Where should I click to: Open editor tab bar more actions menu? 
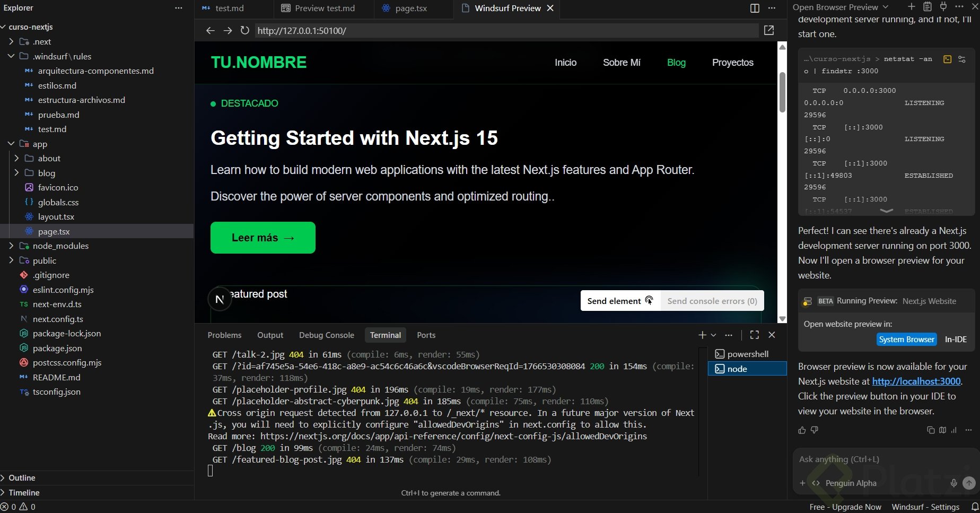pos(772,8)
